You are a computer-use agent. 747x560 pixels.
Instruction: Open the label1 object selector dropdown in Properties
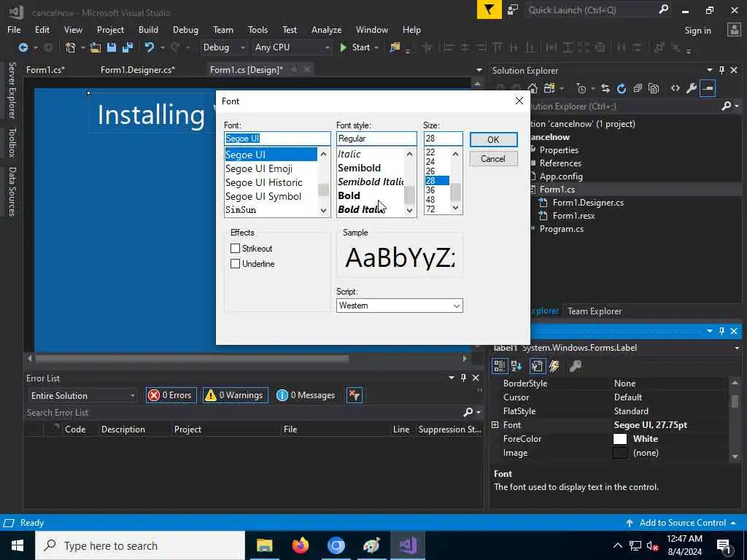(738, 348)
